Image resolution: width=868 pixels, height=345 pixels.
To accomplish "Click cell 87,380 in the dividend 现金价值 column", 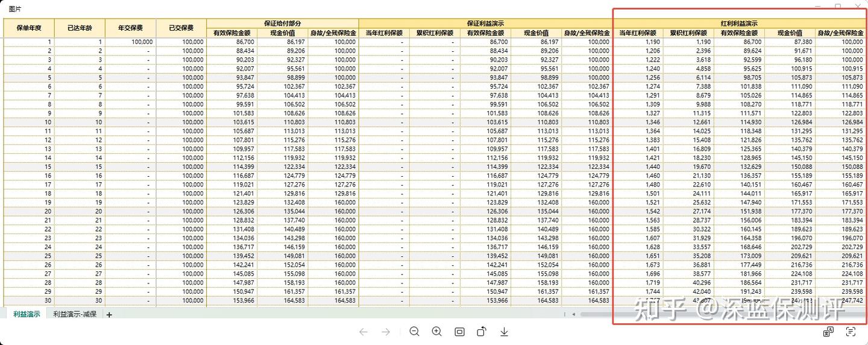I will coord(790,42).
